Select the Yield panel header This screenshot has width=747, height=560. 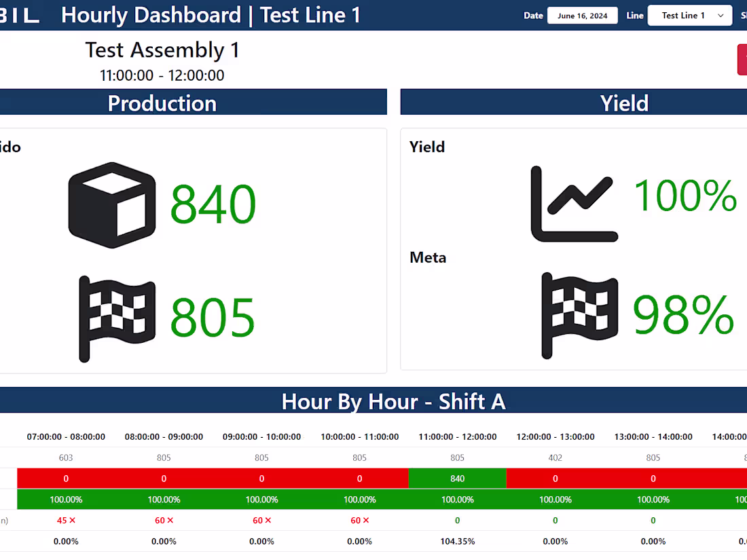(624, 102)
